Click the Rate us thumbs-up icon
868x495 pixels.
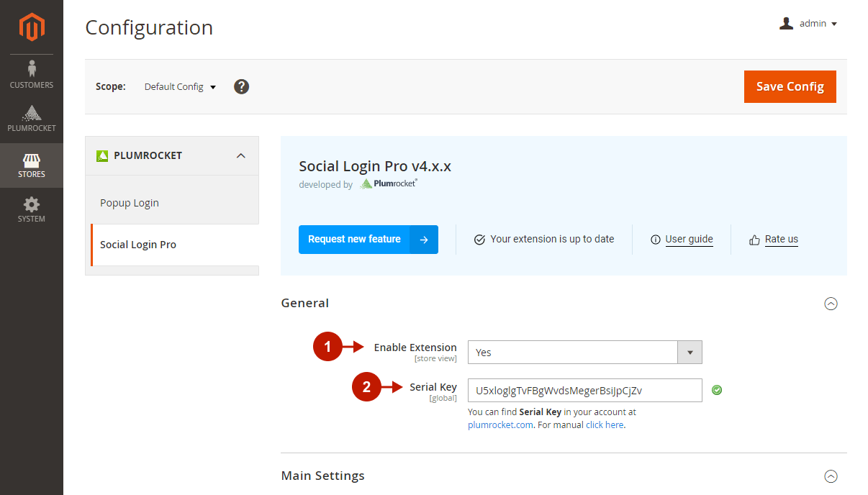coord(754,240)
